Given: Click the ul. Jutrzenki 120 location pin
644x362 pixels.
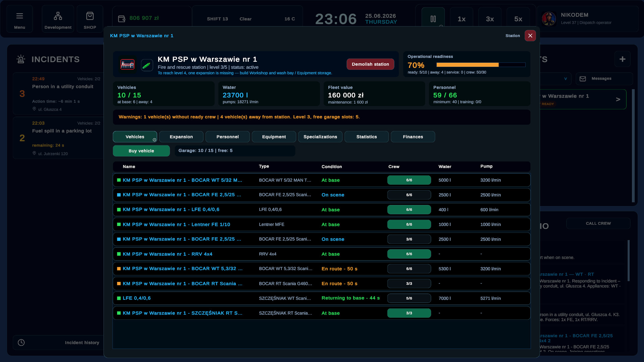Looking at the screenshot, I should (x=34, y=153).
